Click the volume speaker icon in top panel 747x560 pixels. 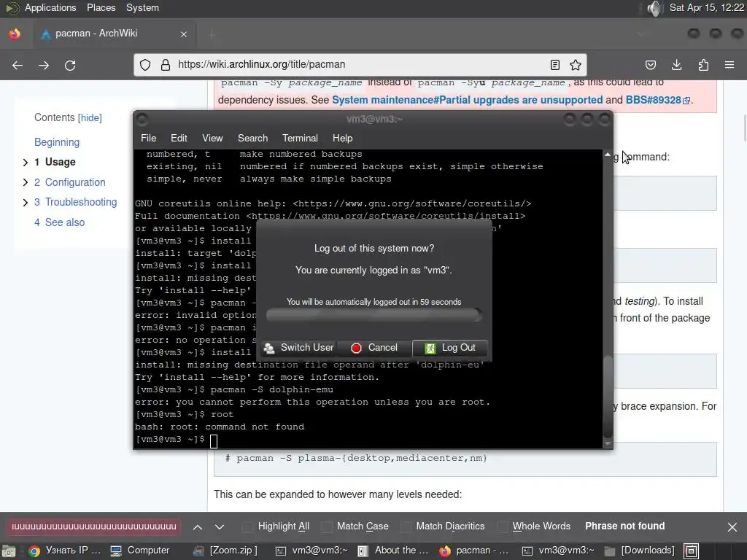point(654,8)
